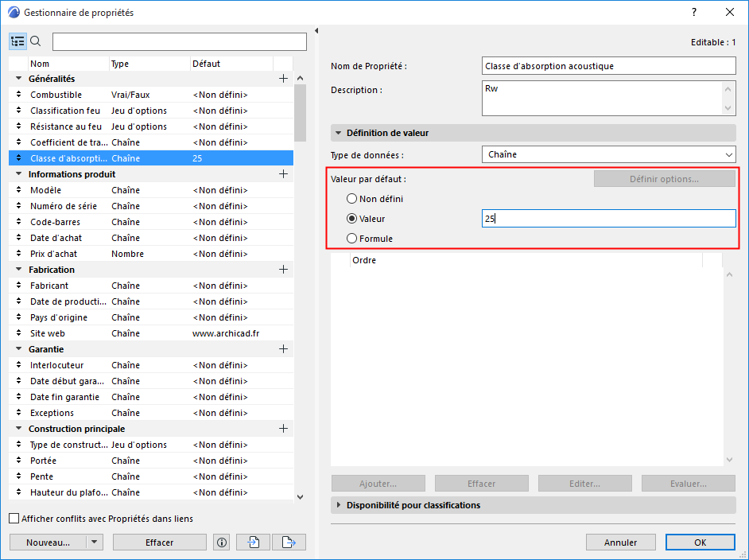Add a property to Informations produit group
Image resolution: width=749 pixels, height=560 pixels.
[283, 174]
